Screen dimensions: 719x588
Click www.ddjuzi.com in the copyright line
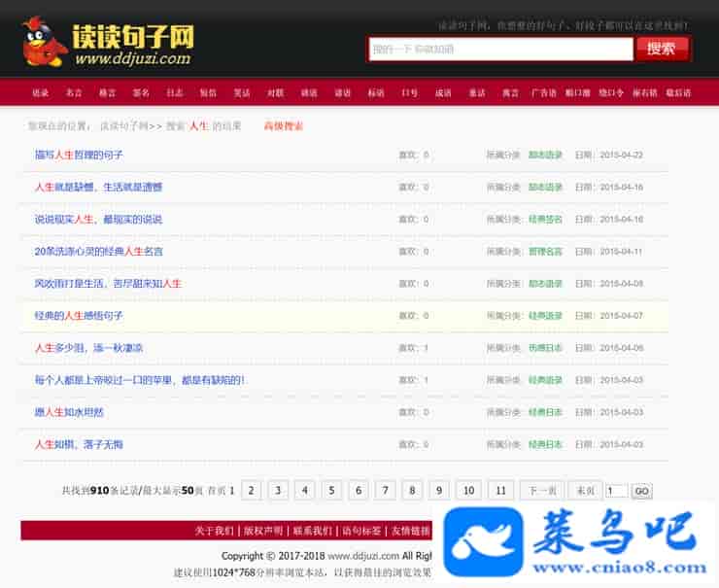coord(363,556)
